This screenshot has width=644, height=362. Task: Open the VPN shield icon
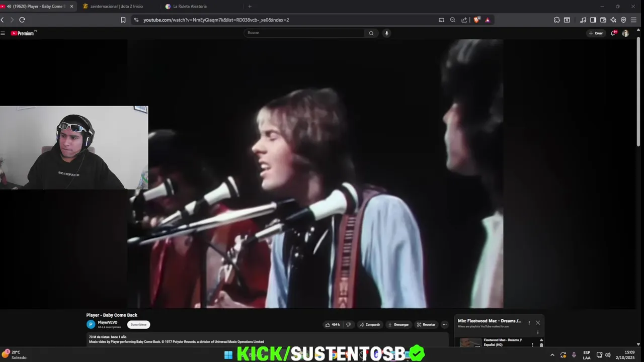point(623,20)
